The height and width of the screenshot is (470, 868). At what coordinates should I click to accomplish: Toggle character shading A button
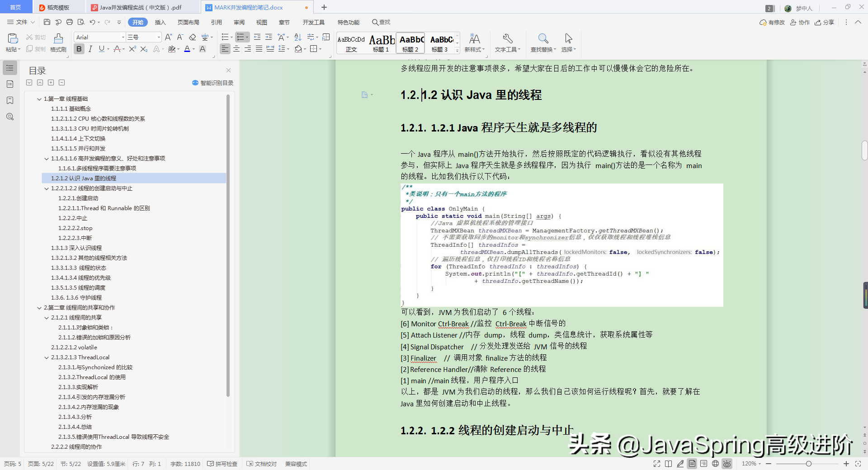[x=203, y=49]
